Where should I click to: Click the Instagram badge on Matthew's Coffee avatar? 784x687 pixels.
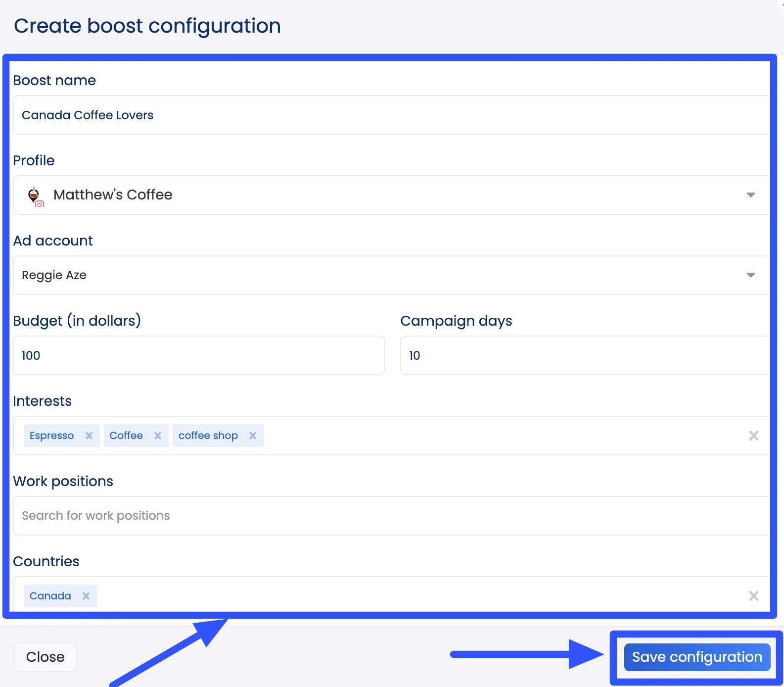click(x=40, y=203)
